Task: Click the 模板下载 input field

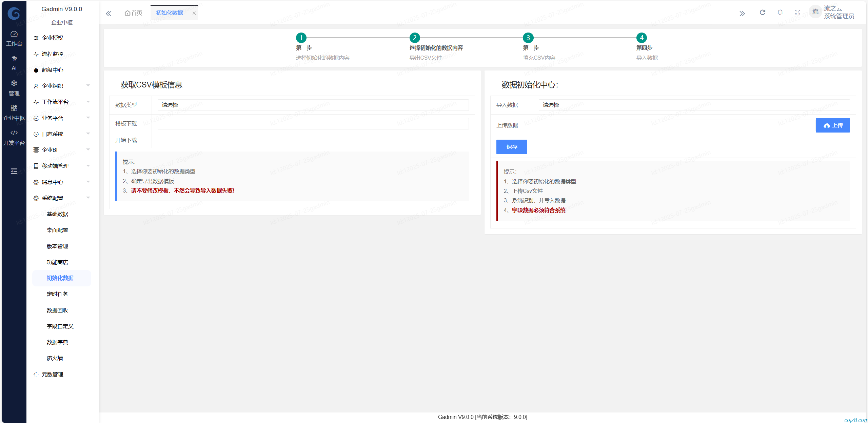Action: coord(313,124)
